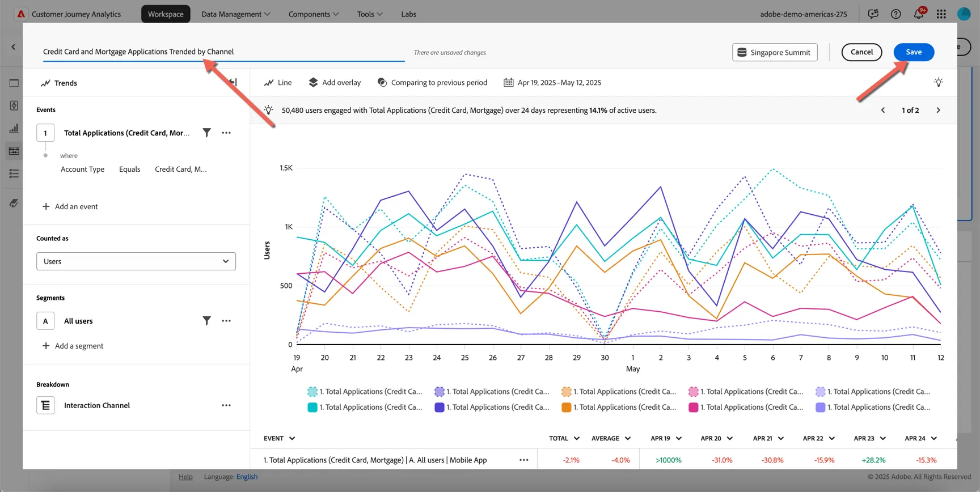980x492 pixels.
Task: Click the analysis title input field
Action: 224,52
